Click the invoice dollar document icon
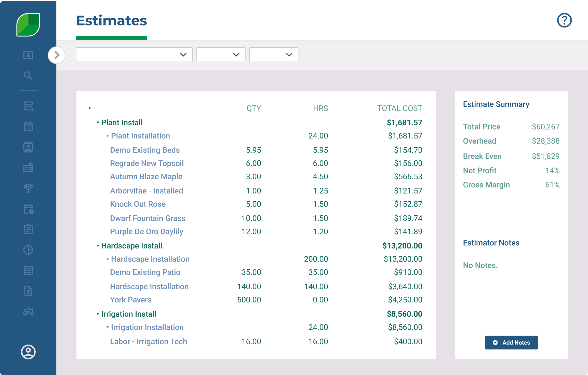 click(28, 291)
